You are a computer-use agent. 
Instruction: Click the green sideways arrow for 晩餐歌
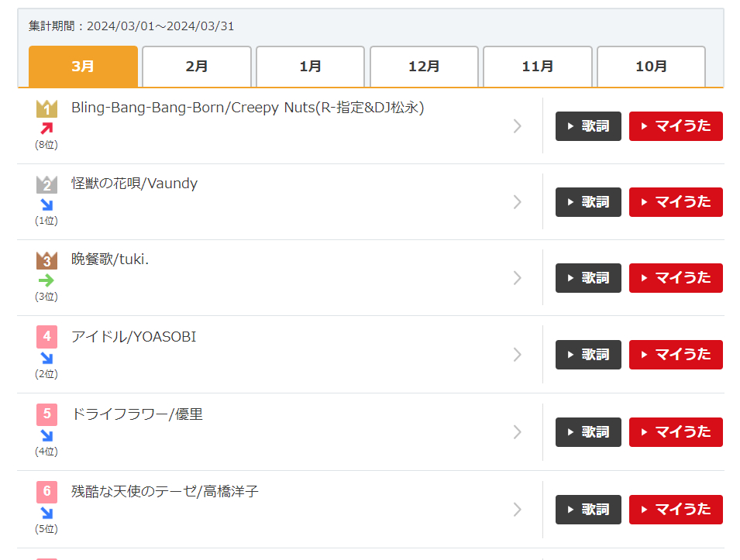46,280
